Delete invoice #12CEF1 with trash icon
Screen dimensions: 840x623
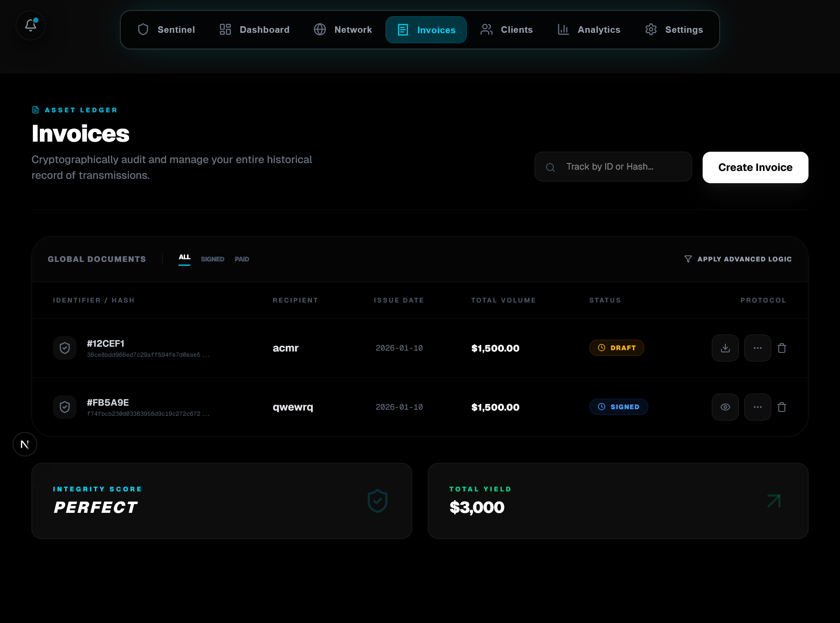click(x=782, y=348)
